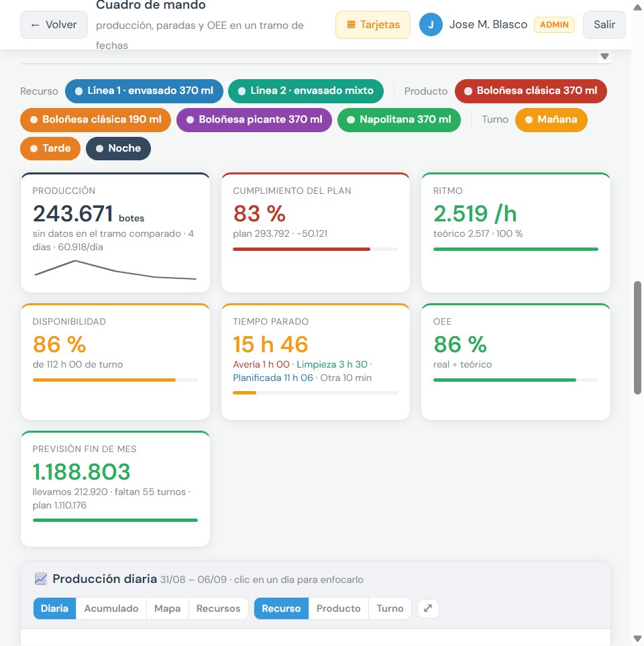Group chart by Producto
The image size is (644, 646).
pos(338,608)
